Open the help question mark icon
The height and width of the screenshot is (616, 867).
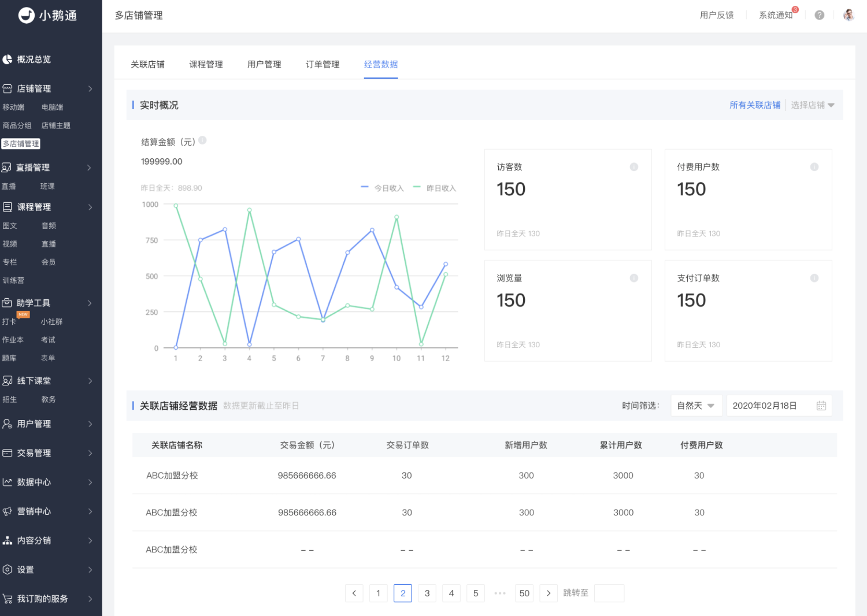pyautogui.click(x=820, y=15)
